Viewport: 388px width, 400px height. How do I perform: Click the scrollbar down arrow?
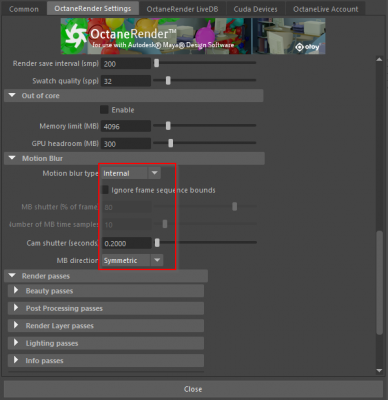[x=379, y=370]
